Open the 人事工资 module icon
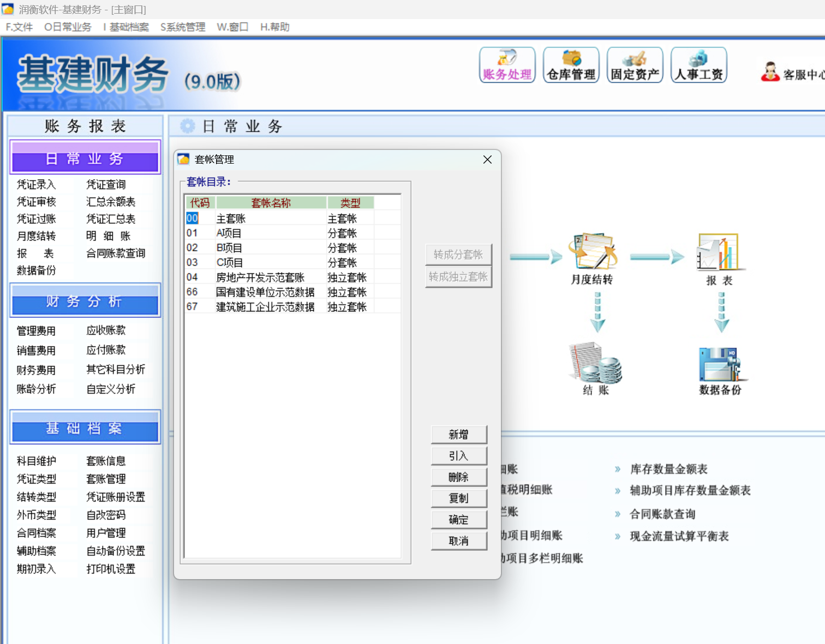 coord(699,65)
